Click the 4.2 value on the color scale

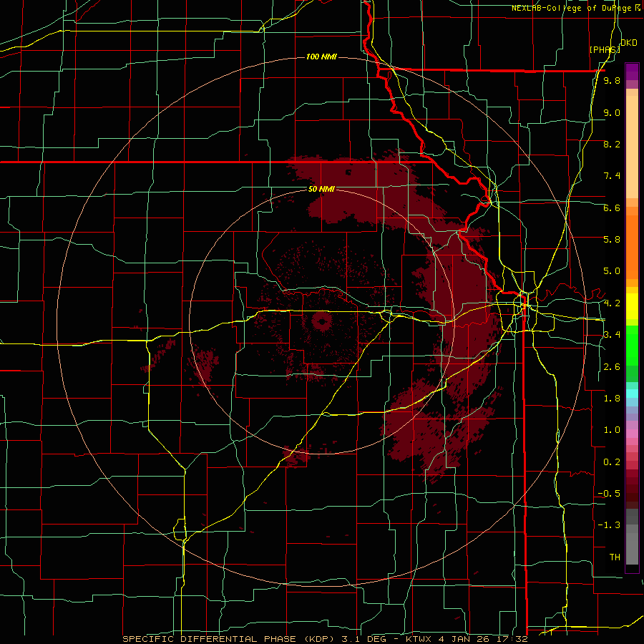point(612,303)
